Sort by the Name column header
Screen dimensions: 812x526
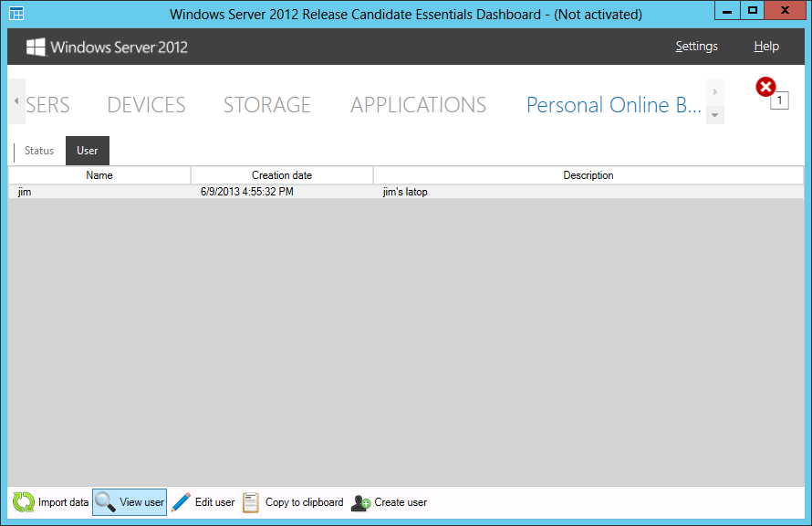coord(99,175)
